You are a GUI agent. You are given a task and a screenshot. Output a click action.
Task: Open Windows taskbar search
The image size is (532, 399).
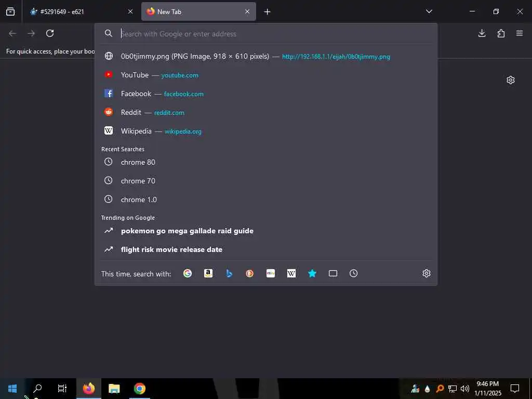click(37, 389)
